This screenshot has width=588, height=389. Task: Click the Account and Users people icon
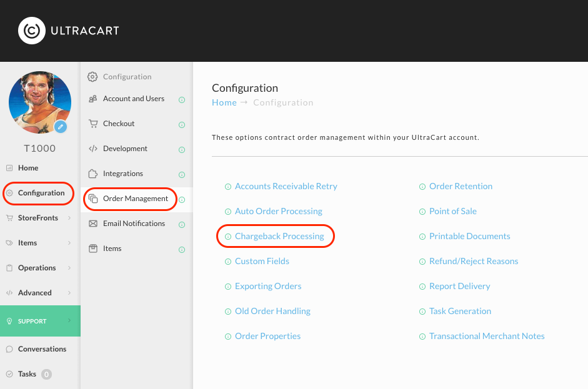point(93,99)
